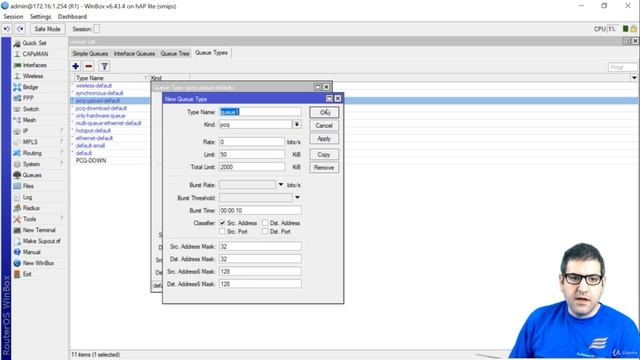Click the Total Limit input field
Viewport: 640px width, 360px height.
click(252, 167)
